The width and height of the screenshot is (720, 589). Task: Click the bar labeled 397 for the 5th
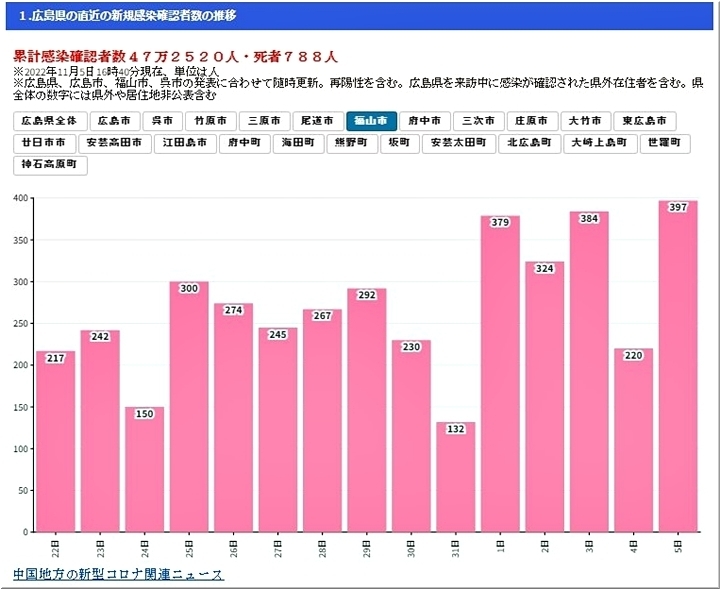[x=677, y=370]
